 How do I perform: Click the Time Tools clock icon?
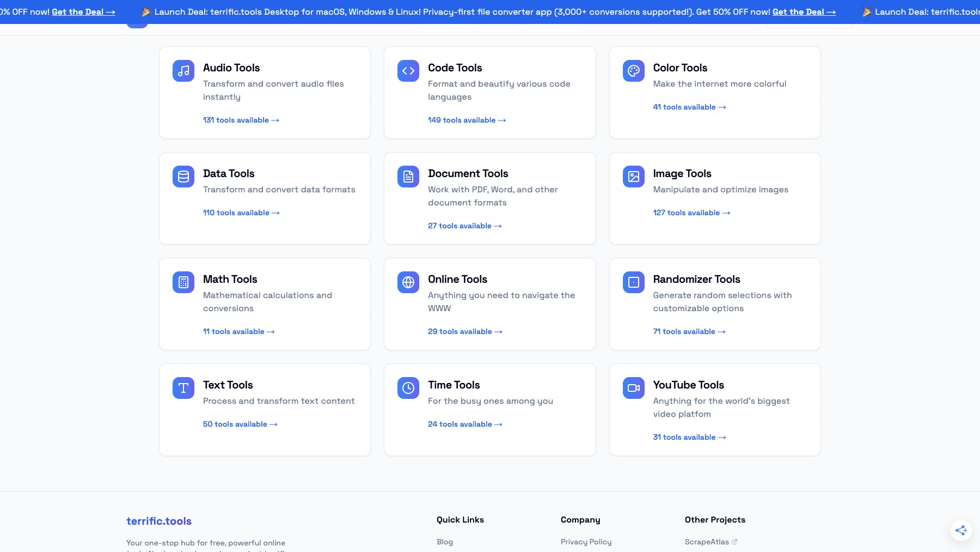408,388
